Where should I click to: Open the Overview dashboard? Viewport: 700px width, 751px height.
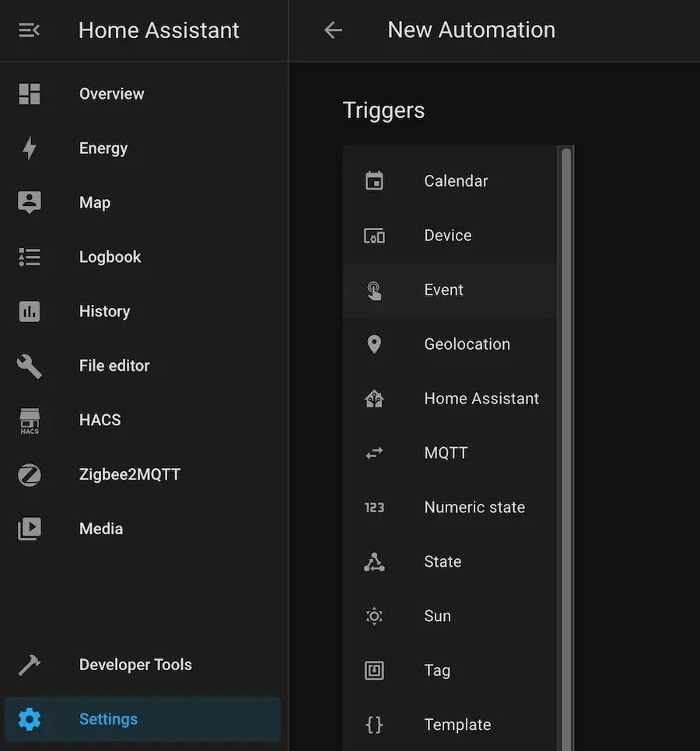coord(111,94)
